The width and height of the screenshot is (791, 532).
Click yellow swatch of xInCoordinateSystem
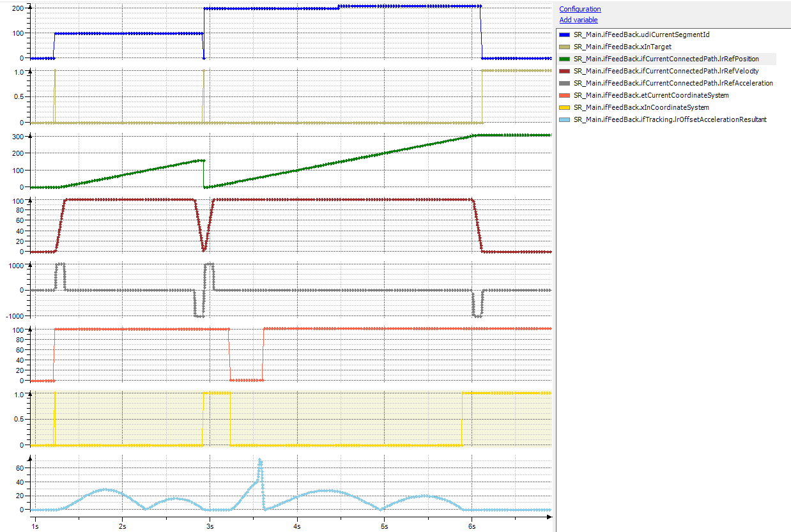pyautogui.click(x=564, y=107)
